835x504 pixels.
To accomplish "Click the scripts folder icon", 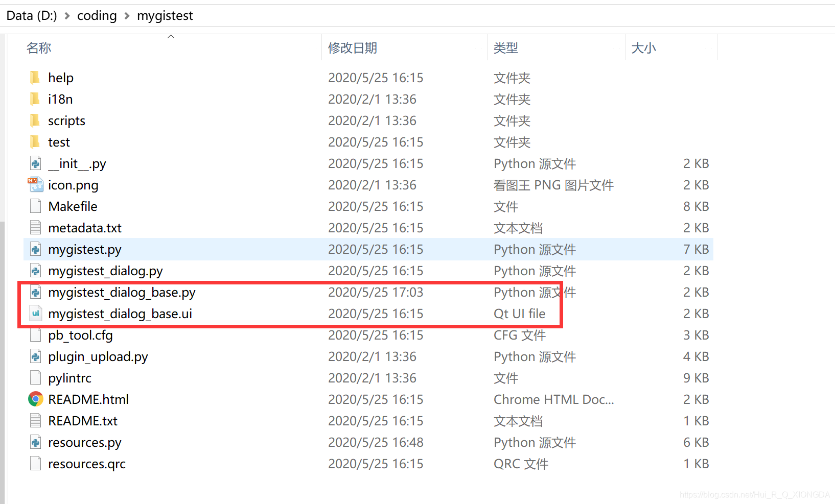I will click(35, 121).
